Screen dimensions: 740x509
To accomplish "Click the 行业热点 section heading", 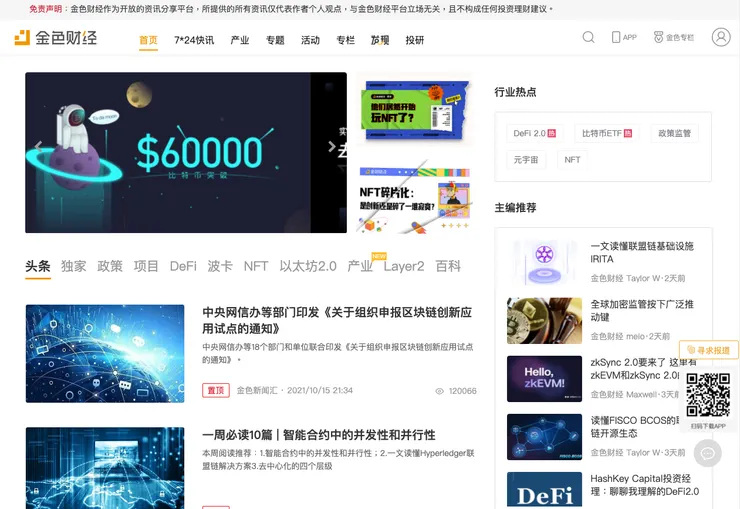I will click(x=515, y=92).
